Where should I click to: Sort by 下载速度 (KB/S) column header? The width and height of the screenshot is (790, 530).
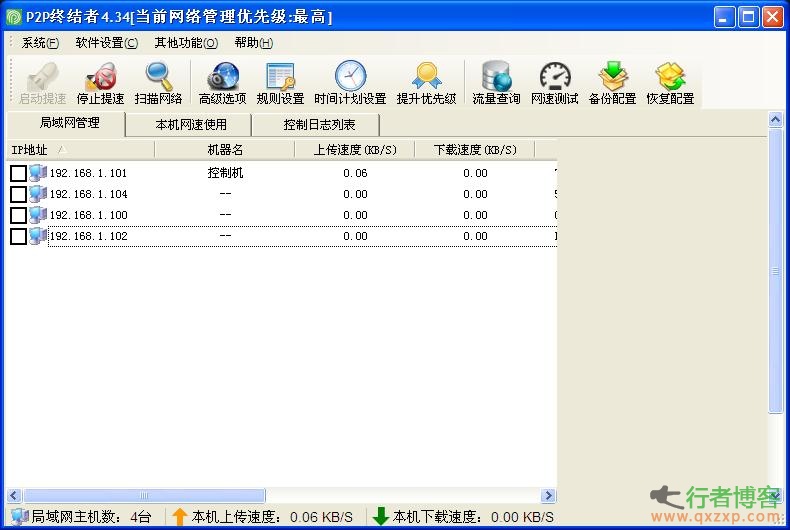point(475,150)
